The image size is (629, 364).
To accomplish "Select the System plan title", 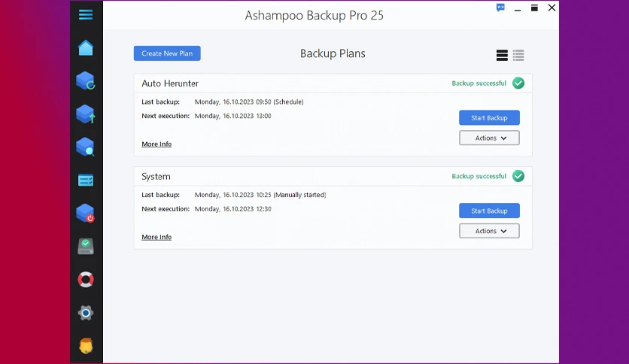I will [x=156, y=177].
